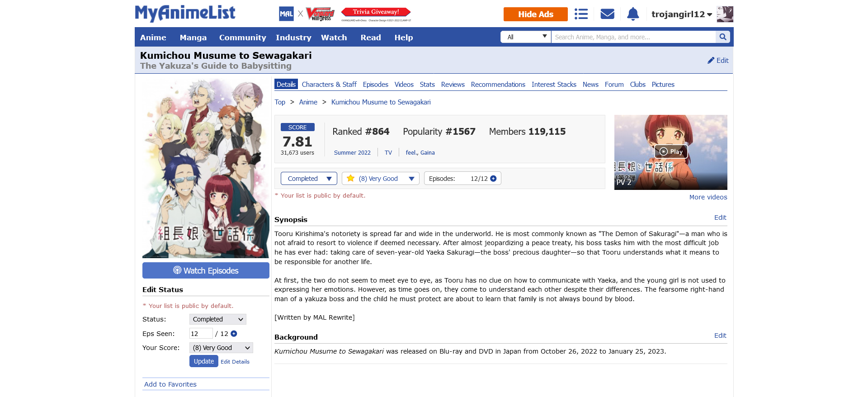Viewport: 868px width, 397px height.
Task: Switch to the Stats tab
Action: [427, 85]
